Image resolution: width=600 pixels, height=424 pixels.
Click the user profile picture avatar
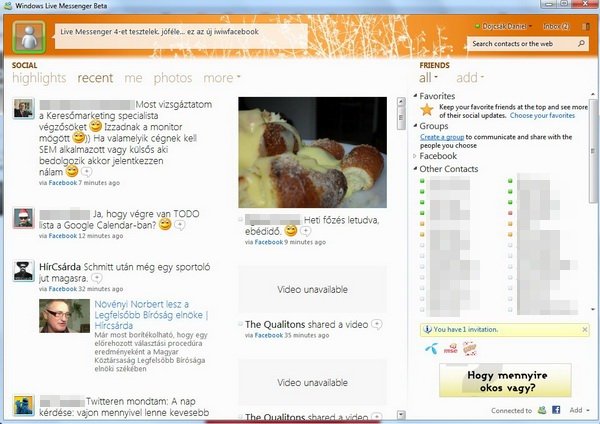(x=29, y=37)
